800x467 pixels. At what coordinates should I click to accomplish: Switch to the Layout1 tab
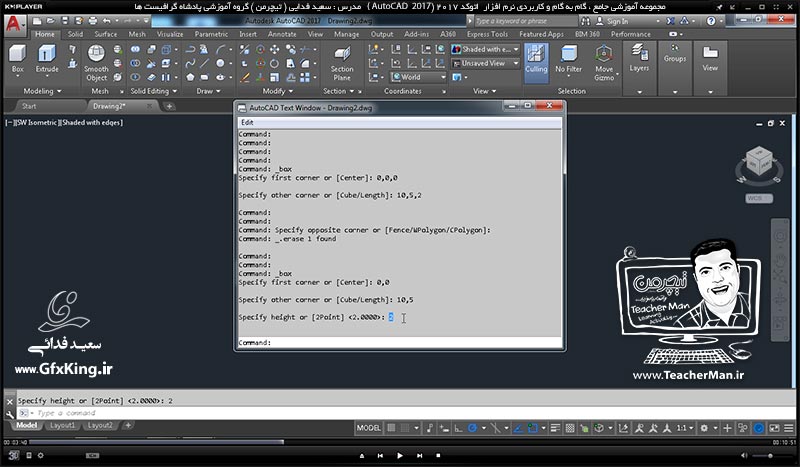click(62, 425)
